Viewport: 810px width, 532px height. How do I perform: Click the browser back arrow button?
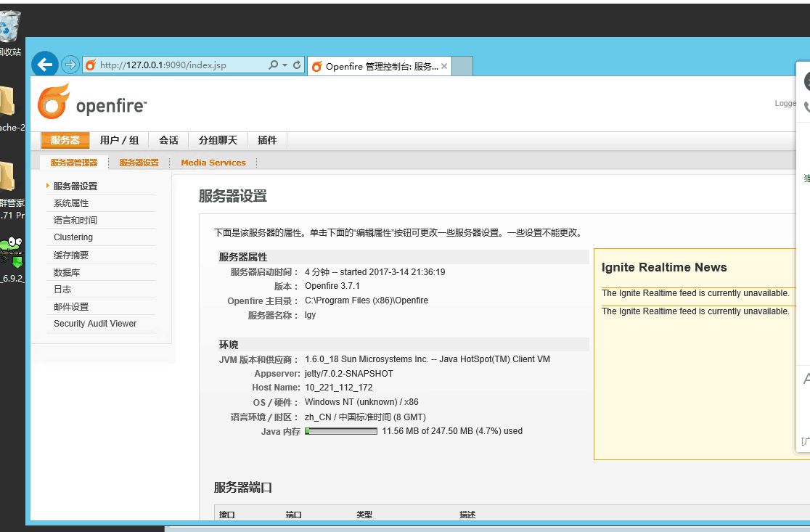point(45,65)
